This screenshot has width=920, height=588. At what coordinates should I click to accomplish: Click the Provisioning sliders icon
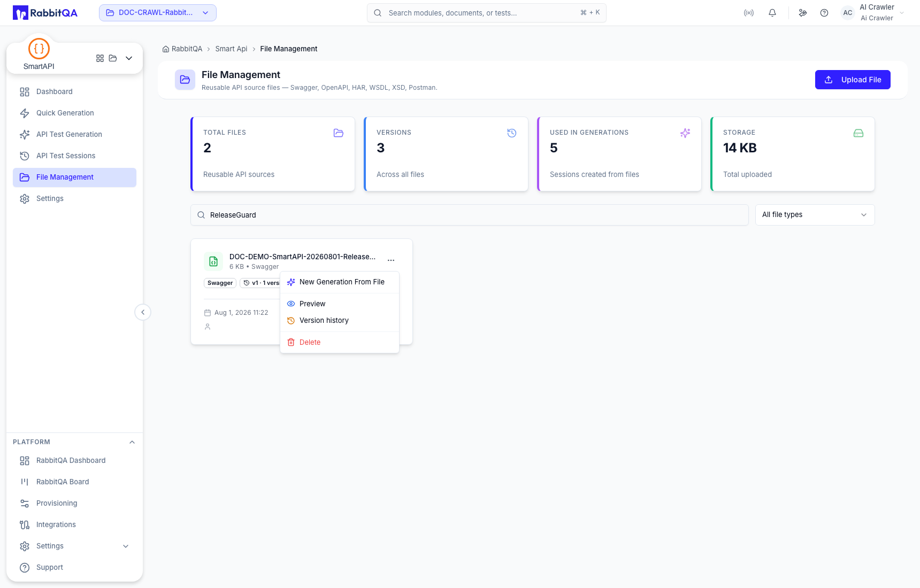tap(25, 504)
